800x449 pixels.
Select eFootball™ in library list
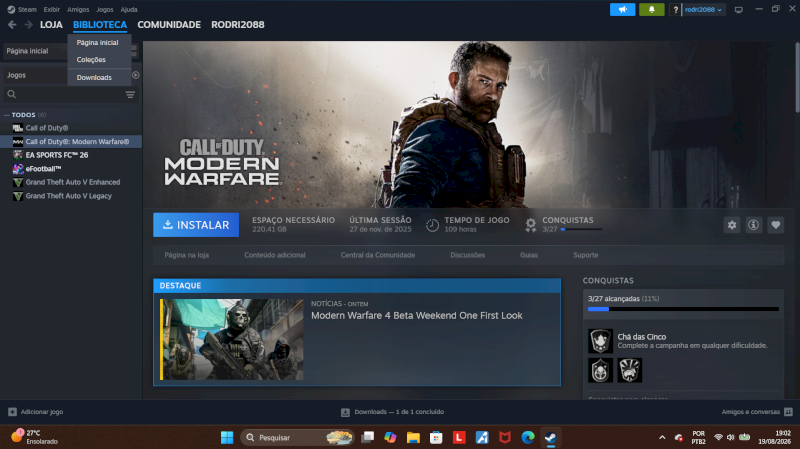click(x=71, y=169)
